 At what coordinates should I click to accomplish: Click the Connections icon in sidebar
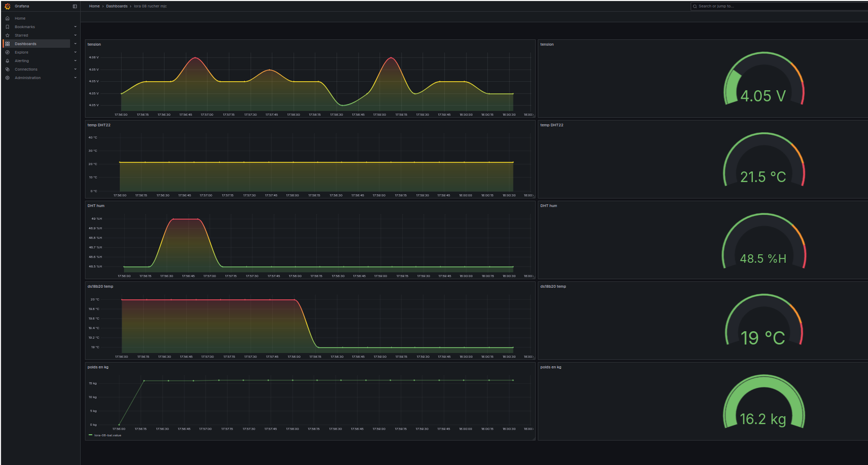coord(7,70)
